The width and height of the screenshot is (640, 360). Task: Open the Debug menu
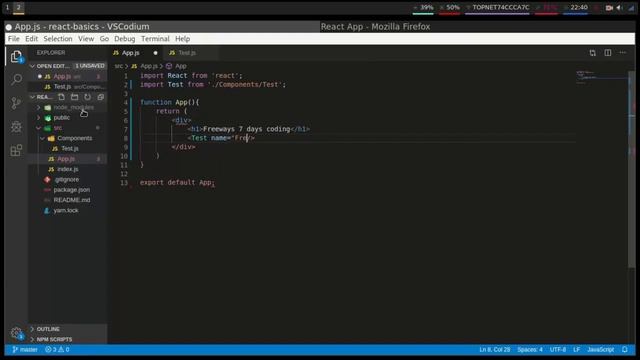(124, 39)
